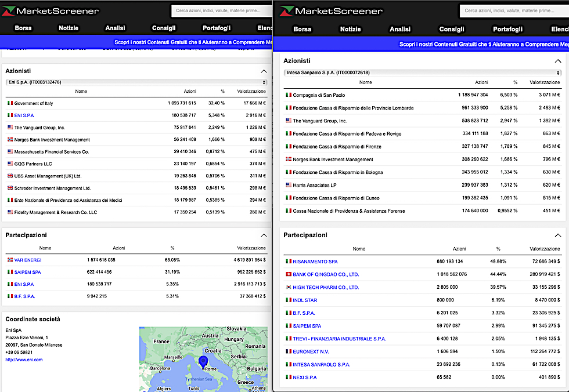Select the Norges Bank Investment Management row in the Intesa Sanpaolo window
The height and width of the screenshot is (392, 569).
[x=423, y=159]
